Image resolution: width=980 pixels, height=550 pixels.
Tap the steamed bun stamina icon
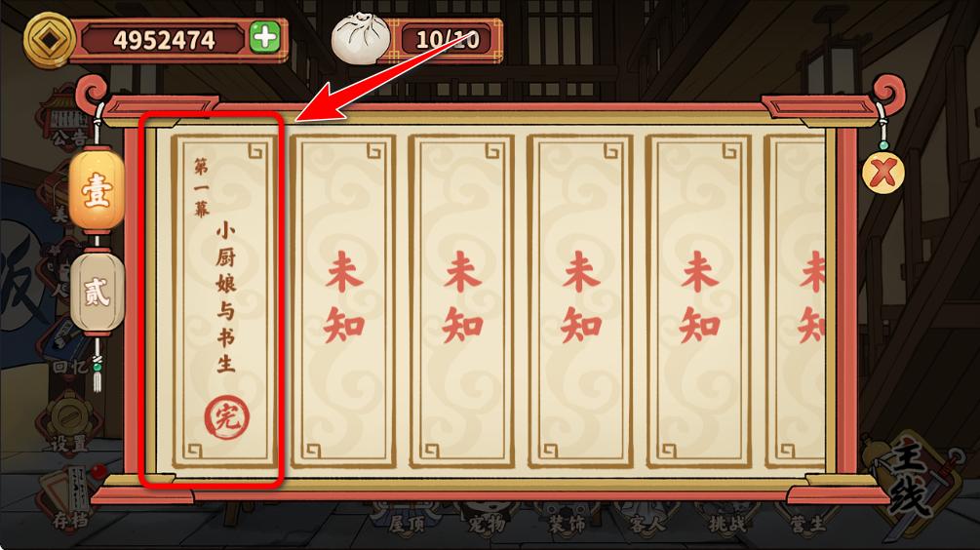click(x=359, y=37)
